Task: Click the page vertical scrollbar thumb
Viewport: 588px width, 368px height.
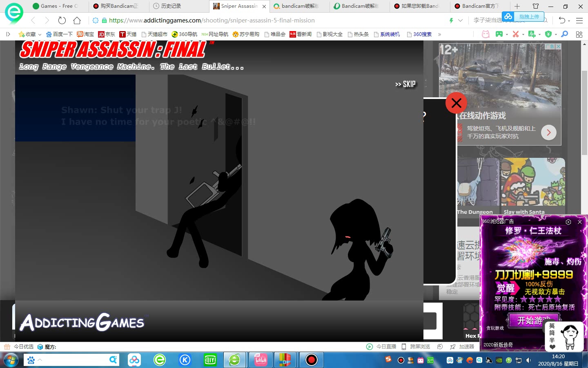Action: tap(584, 113)
